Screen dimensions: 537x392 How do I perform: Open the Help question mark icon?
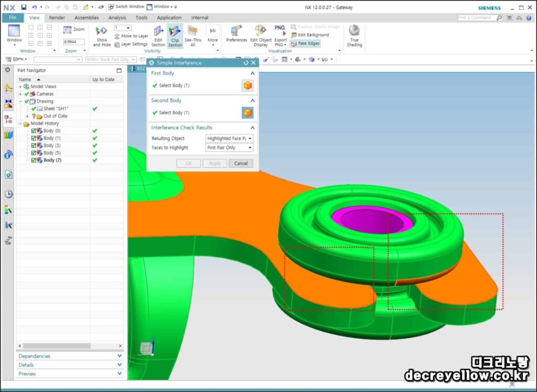click(x=529, y=18)
